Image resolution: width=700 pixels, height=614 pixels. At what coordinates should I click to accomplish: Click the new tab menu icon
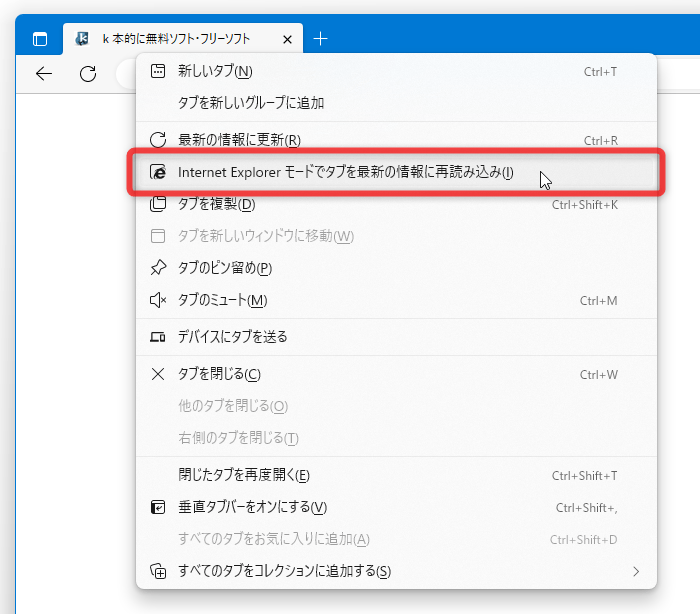pos(158,71)
